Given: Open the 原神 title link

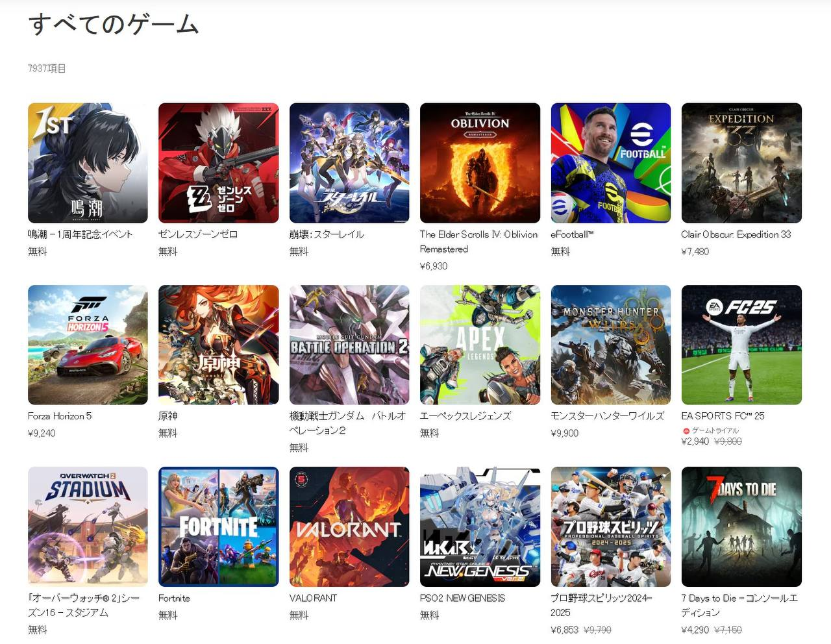Looking at the screenshot, I should pyautogui.click(x=167, y=416).
